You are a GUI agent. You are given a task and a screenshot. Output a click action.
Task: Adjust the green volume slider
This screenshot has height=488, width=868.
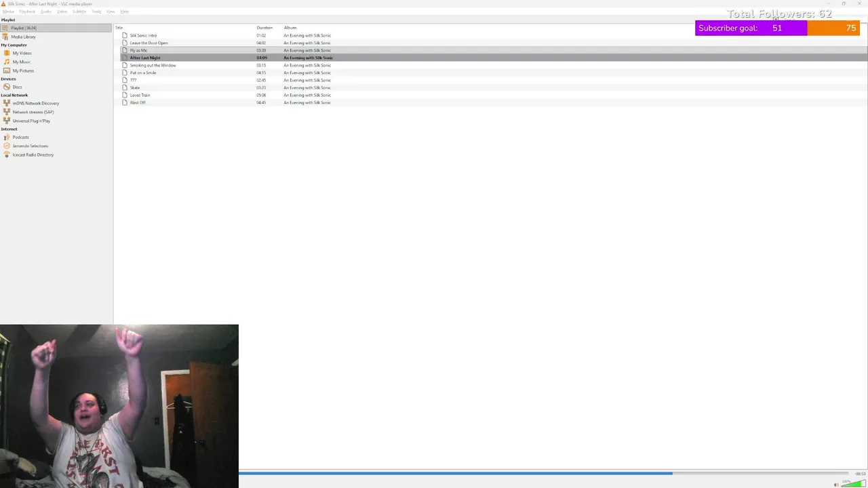854,483
